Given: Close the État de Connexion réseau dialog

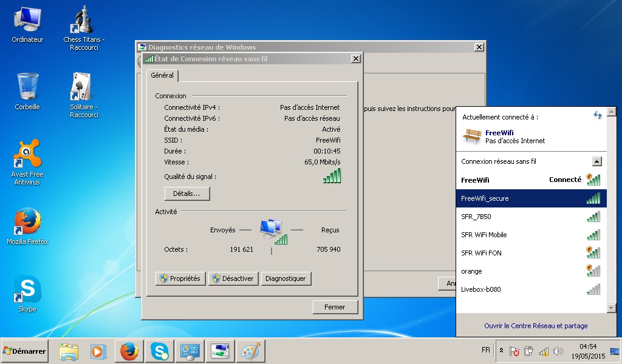Looking at the screenshot, I should 356,59.
